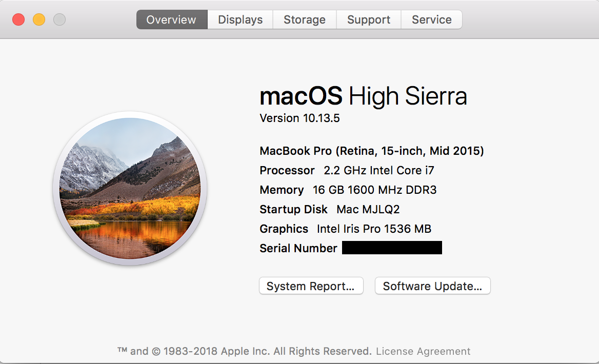Show the Service tab

[432, 20]
